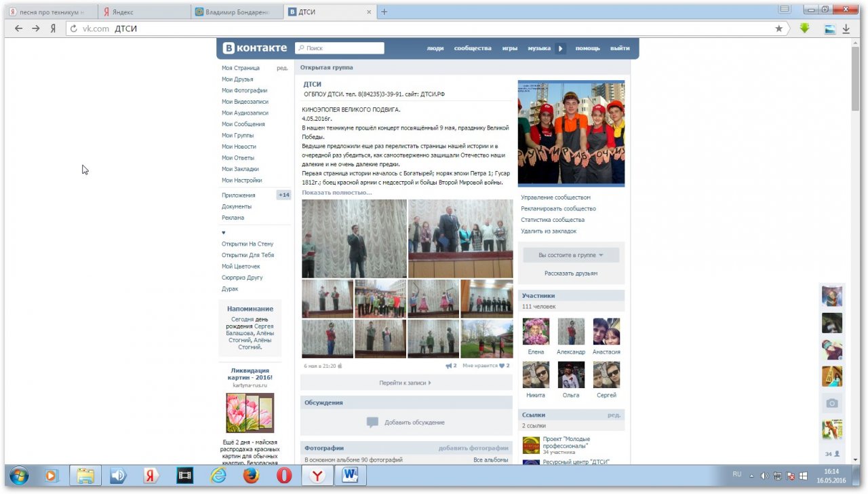Click 'Статистика сообщества' link
Viewport: 868px width, 494px height.
[553, 220]
